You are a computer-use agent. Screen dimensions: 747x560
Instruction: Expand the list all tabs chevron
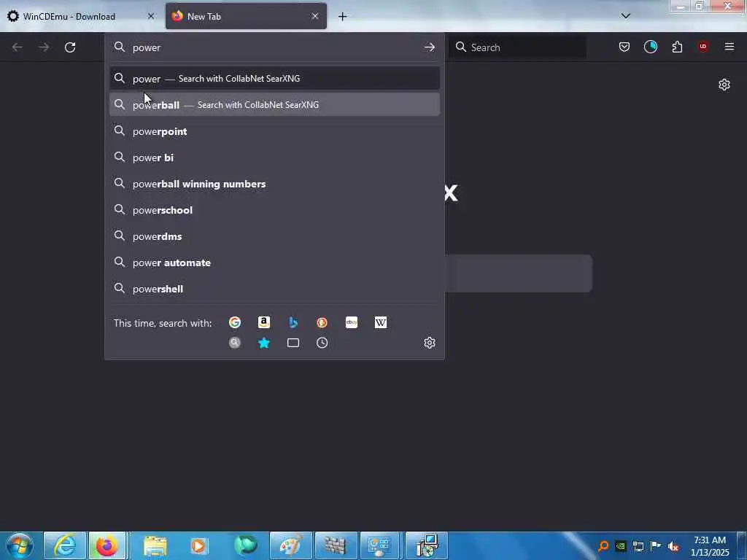(626, 16)
